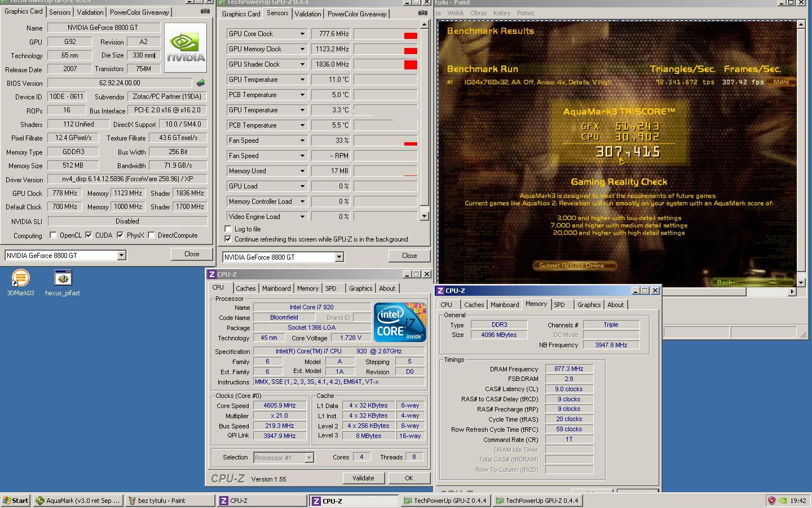Screen dimensions: 812x508
Task: Open PowerColor Giveaway tab in Sensors GPU-Z window
Action: [x=357, y=14]
